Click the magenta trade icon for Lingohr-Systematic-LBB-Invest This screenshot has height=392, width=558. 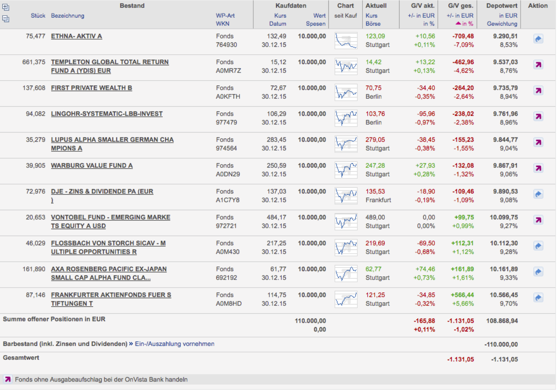pyautogui.click(x=538, y=116)
